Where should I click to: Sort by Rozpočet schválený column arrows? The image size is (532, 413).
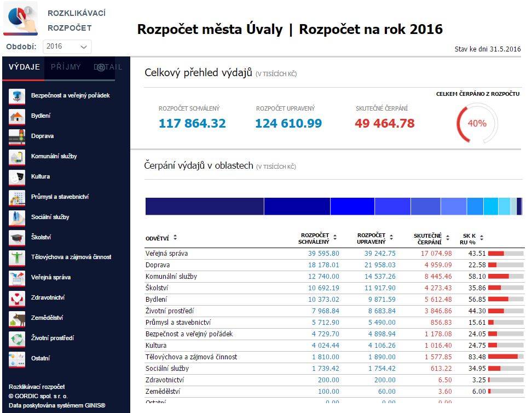click(335, 238)
